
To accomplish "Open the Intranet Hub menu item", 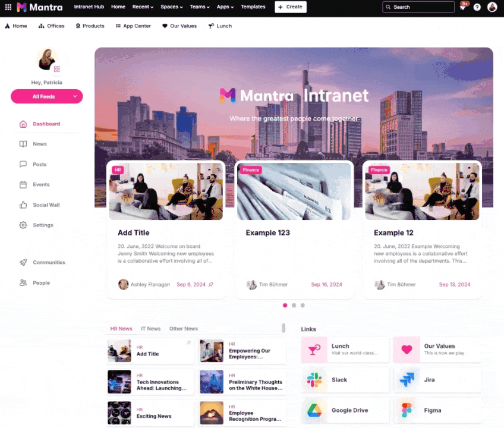I will [89, 7].
